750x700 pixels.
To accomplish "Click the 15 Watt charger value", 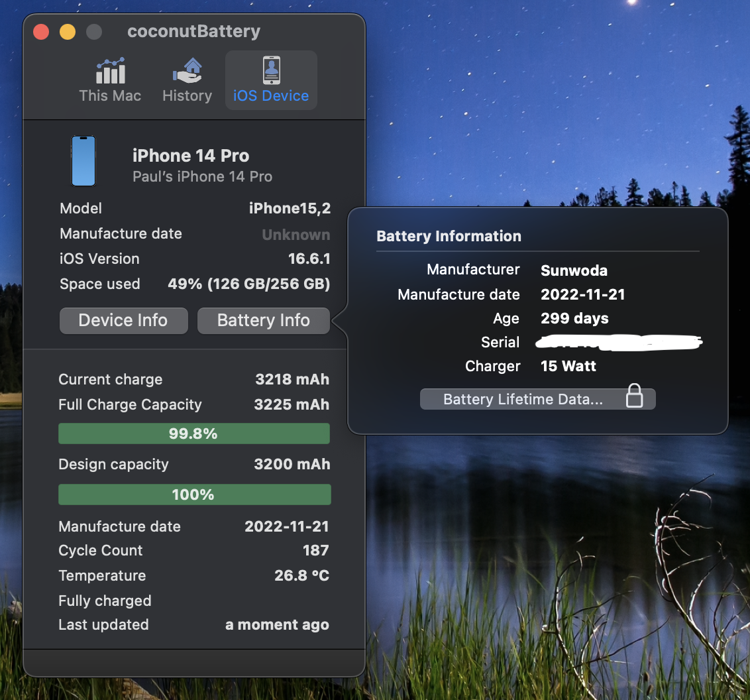I will point(568,366).
